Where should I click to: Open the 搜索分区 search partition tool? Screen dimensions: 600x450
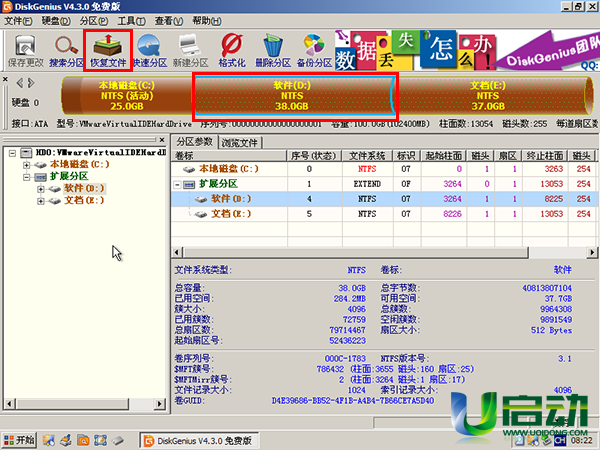coord(66,51)
